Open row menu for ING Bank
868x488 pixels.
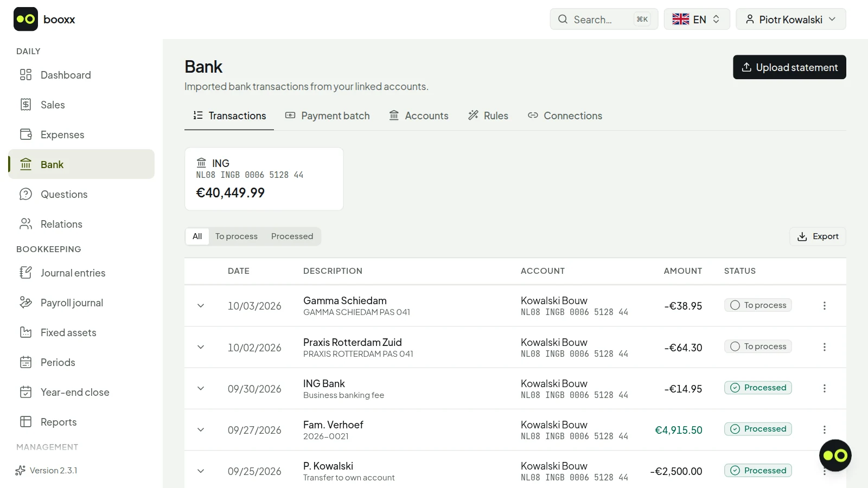824,388
